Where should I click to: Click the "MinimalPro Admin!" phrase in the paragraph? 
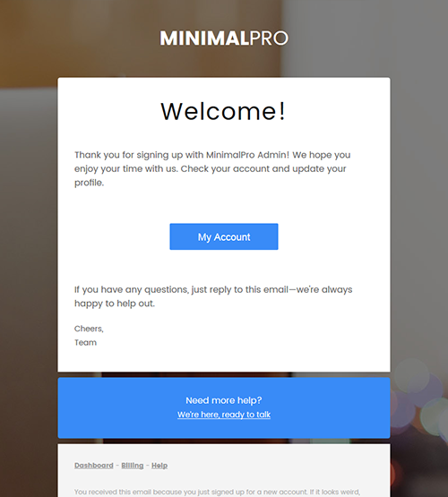click(x=247, y=155)
